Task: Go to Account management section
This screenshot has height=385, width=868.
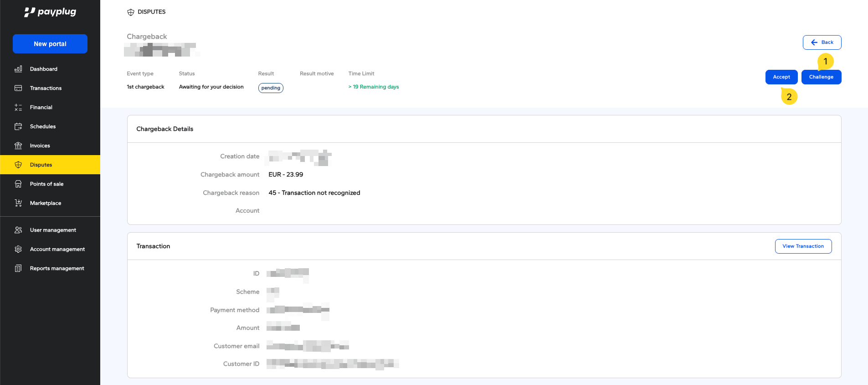Action: tap(57, 249)
